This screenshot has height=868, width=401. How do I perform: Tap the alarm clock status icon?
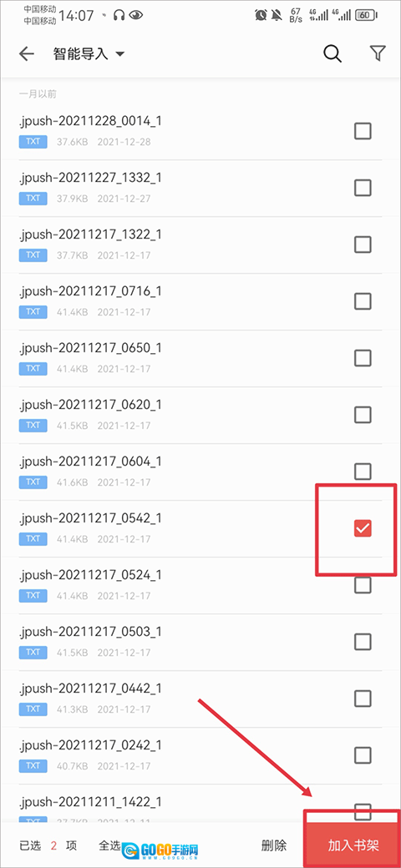click(x=261, y=16)
